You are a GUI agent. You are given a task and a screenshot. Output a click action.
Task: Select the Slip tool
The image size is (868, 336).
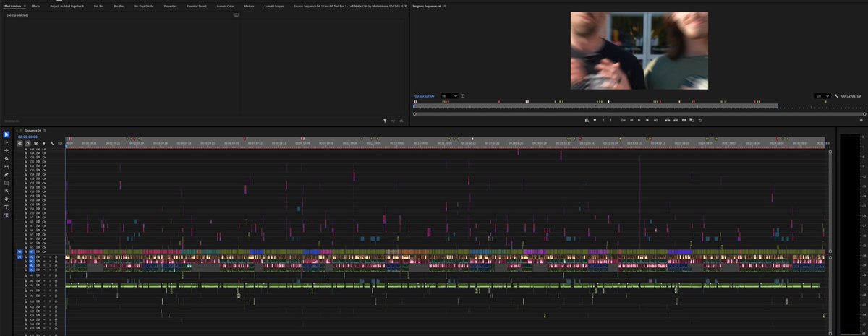tap(6, 167)
